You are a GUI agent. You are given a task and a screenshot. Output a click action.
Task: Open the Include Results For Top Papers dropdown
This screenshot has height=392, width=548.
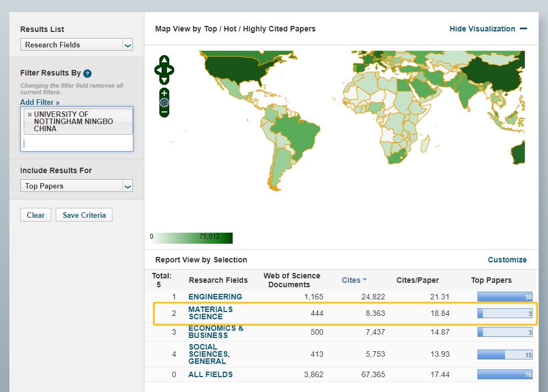click(x=77, y=186)
